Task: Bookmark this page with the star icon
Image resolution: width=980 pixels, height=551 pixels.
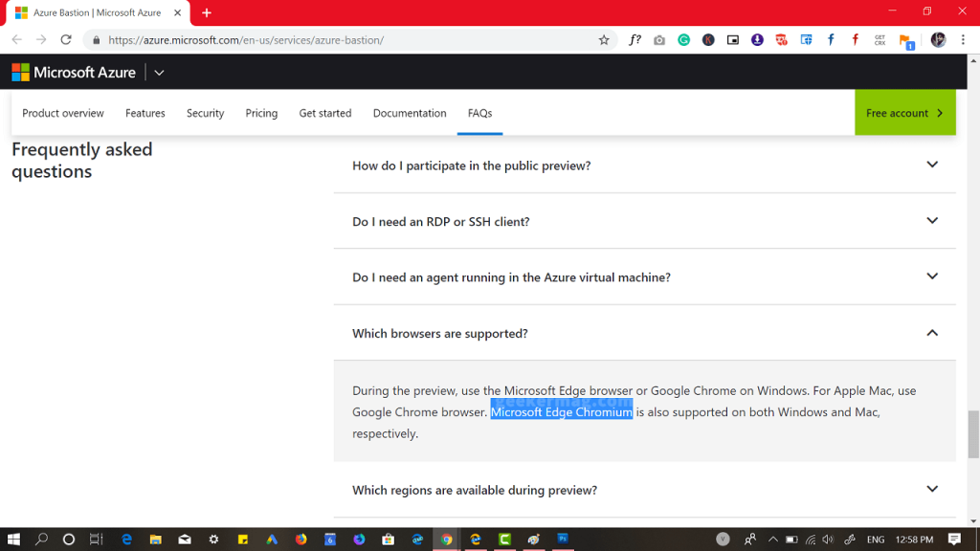Action: click(x=604, y=40)
